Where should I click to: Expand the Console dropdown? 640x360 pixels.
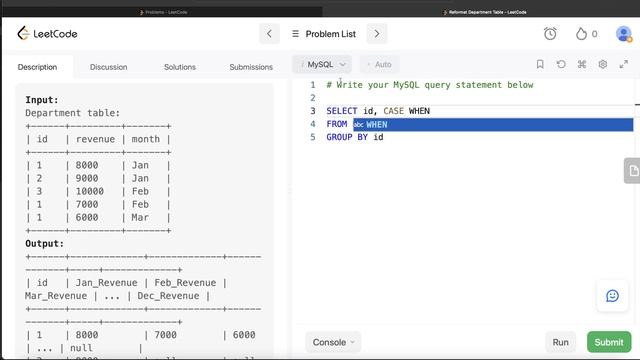click(x=333, y=342)
